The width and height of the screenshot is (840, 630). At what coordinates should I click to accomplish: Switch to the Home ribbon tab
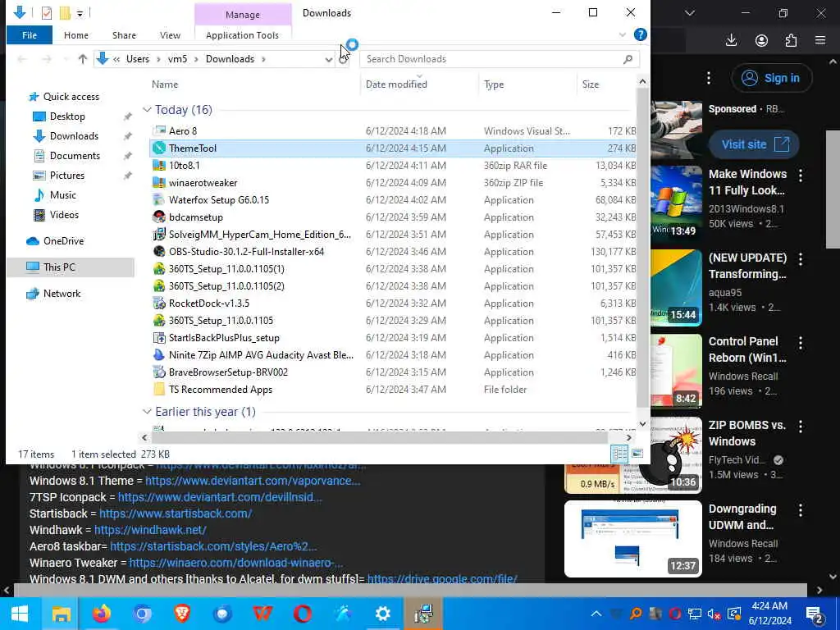coord(76,35)
